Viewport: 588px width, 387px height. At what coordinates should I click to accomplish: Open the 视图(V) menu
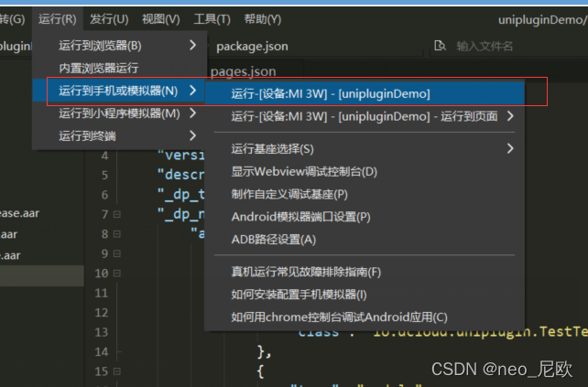[161, 18]
